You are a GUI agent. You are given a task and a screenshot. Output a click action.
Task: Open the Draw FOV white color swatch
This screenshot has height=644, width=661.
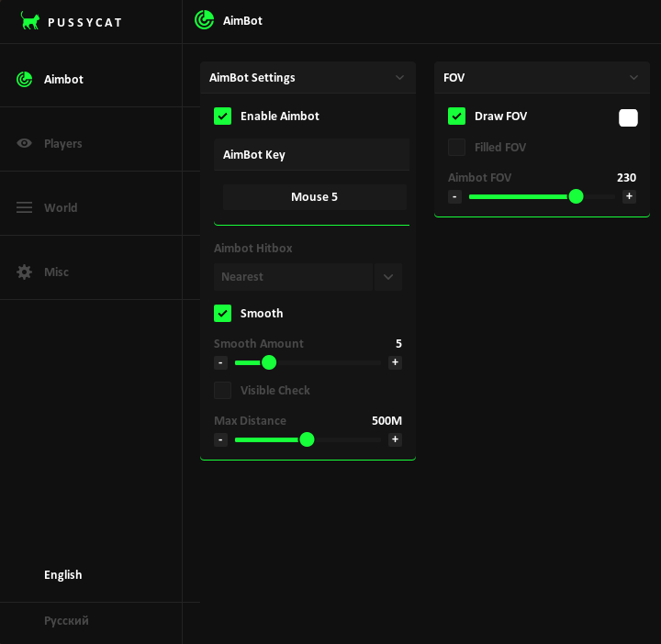pyautogui.click(x=628, y=117)
